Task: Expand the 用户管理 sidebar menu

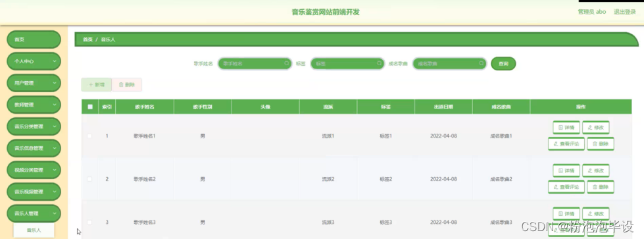Action: point(34,83)
